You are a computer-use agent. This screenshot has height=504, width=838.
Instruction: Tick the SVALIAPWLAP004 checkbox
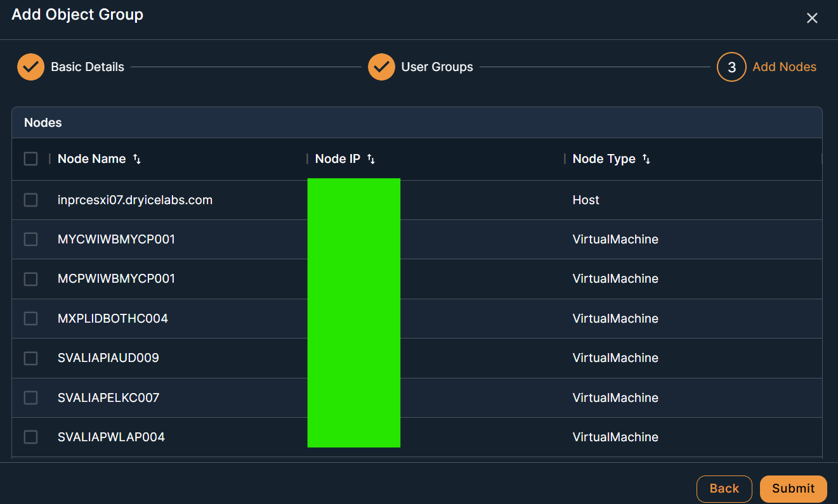(x=30, y=437)
